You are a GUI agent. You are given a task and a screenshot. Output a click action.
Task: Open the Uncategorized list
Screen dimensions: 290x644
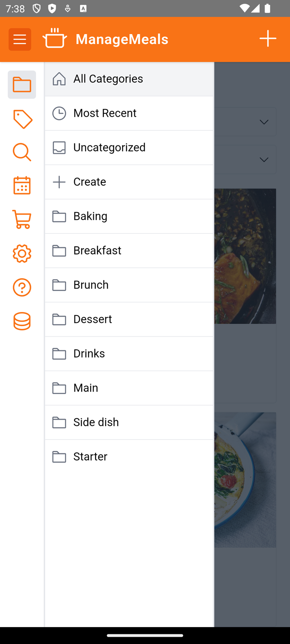point(129,148)
